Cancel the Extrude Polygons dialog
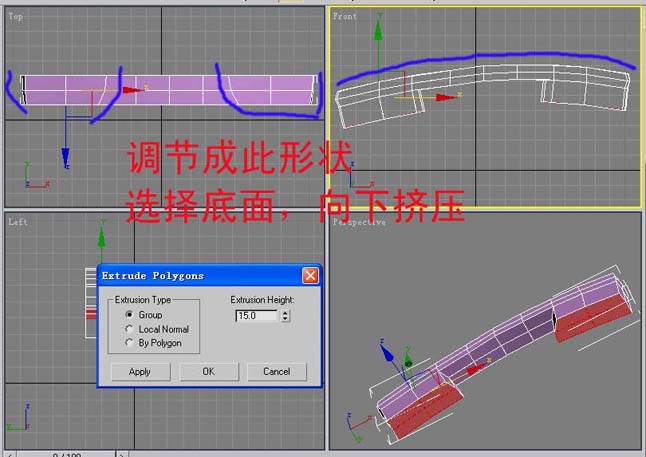Image resolution: width=646 pixels, height=457 pixels. 276,372
